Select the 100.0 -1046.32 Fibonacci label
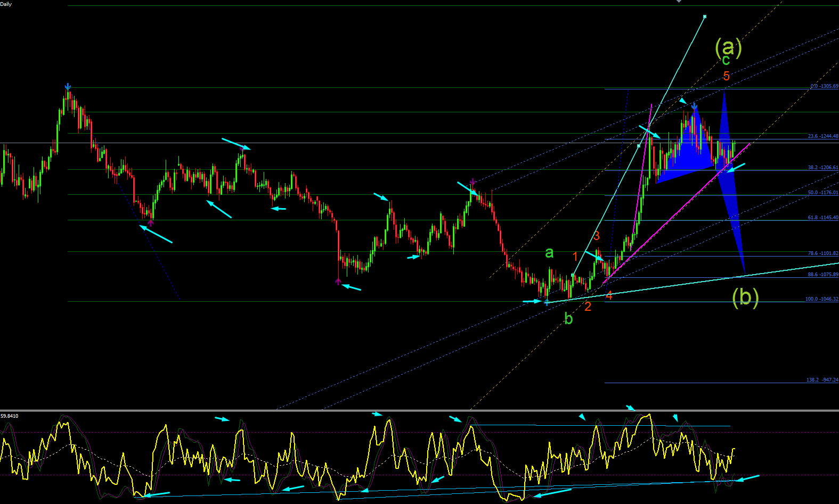This screenshot has width=839, height=504. point(822,299)
